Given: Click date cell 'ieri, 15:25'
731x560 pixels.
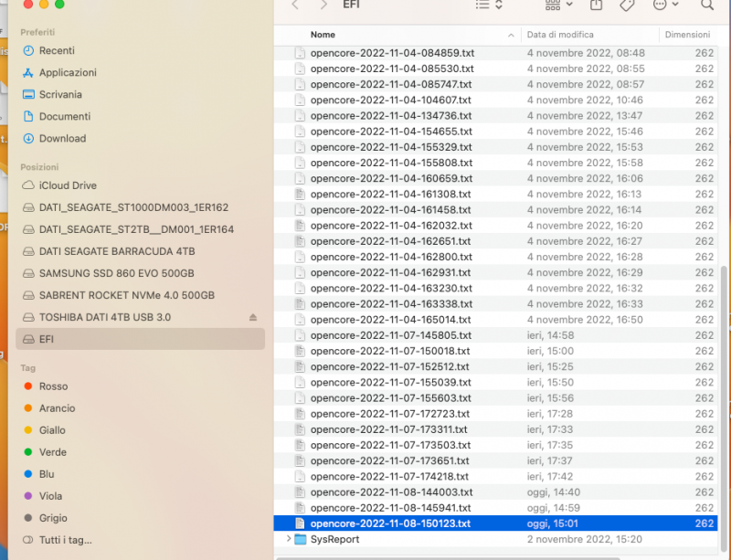Looking at the screenshot, I should (x=550, y=366).
